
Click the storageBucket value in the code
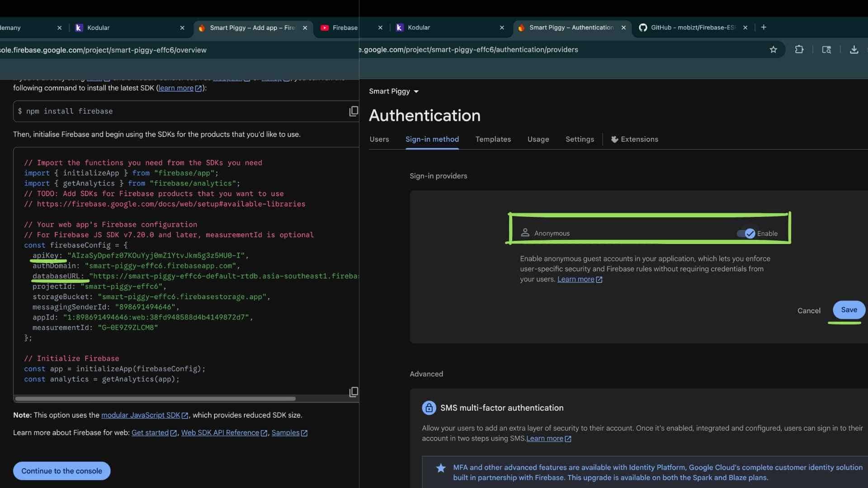click(182, 297)
